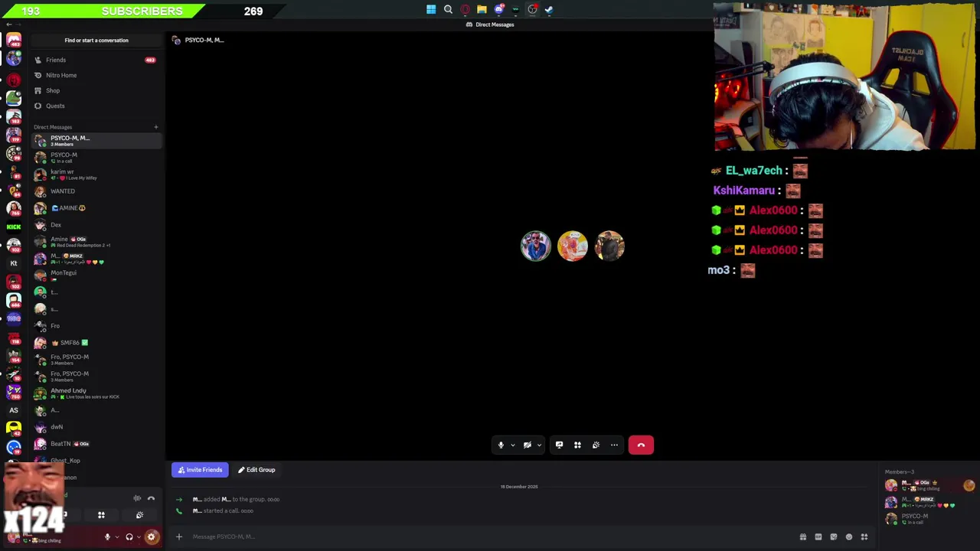The width and height of the screenshot is (980, 551).
Task: Open the emoji picker in message bar
Action: click(x=849, y=536)
